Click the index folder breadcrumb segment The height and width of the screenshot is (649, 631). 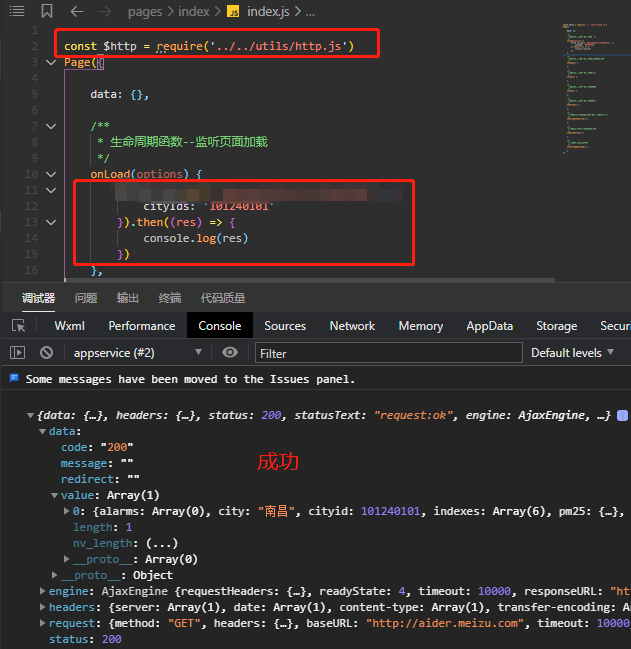[194, 12]
